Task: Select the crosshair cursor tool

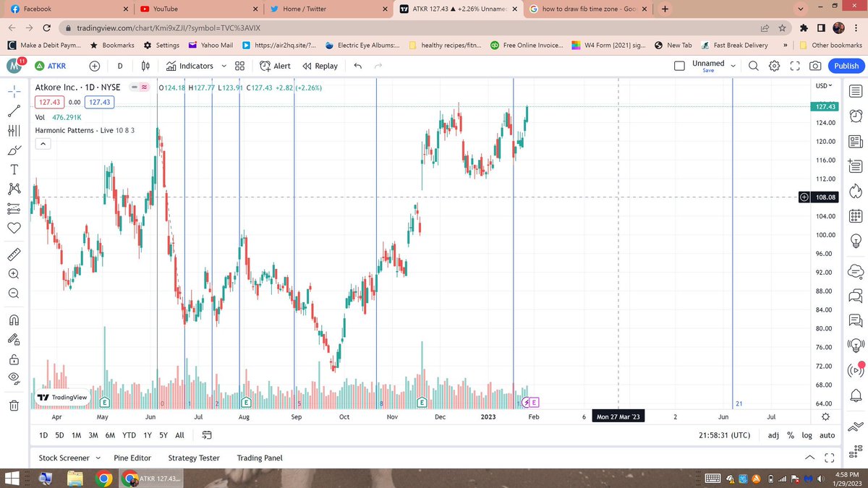Action: click(14, 92)
